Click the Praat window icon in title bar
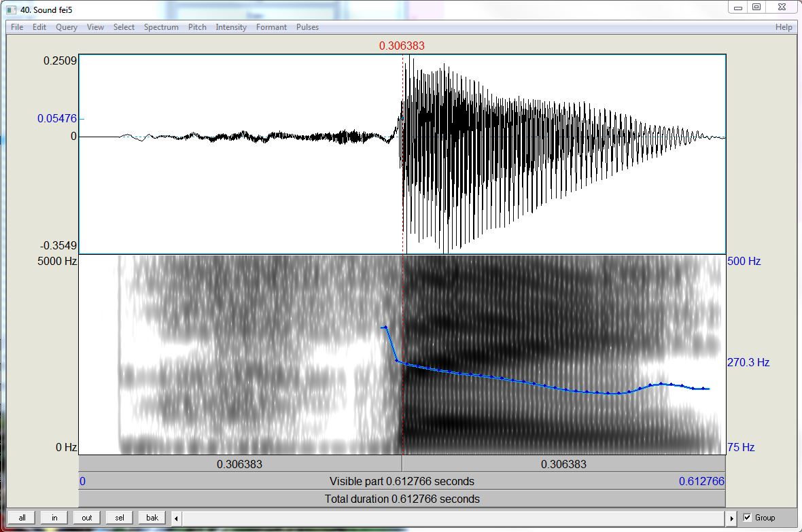The image size is (802, 532). [12, 10]
